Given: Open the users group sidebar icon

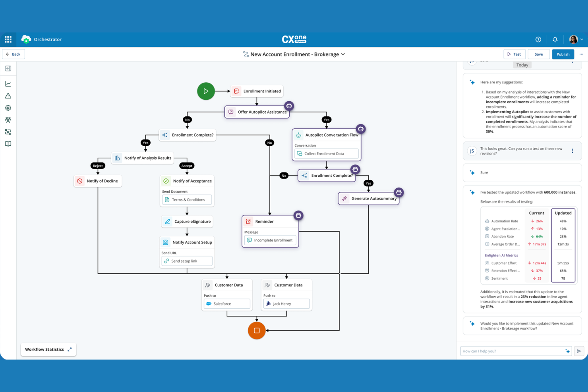Looking at the screenshot, I should click(8, 120).
